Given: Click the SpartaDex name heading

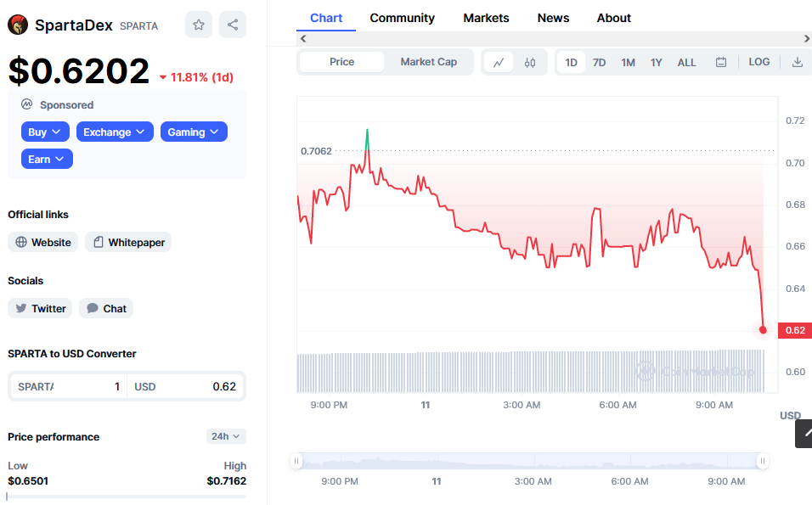Looking at the screenshot, I should click(74, 25).
